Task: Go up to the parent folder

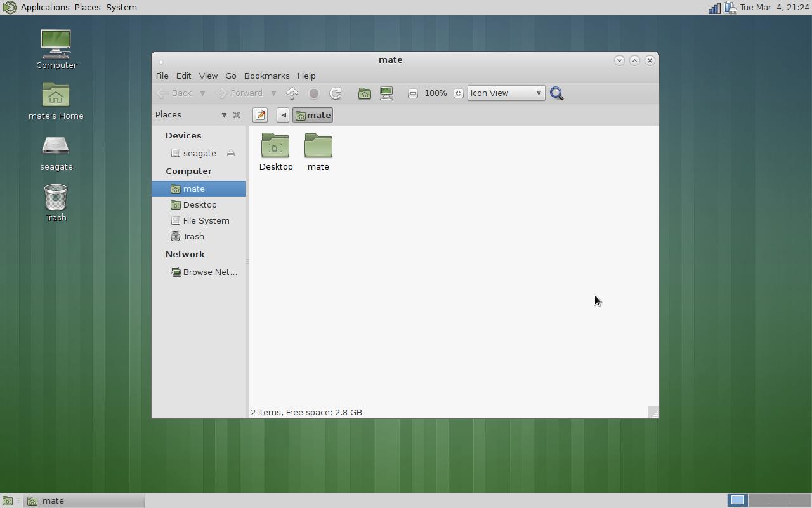Action: click(292, 93)
